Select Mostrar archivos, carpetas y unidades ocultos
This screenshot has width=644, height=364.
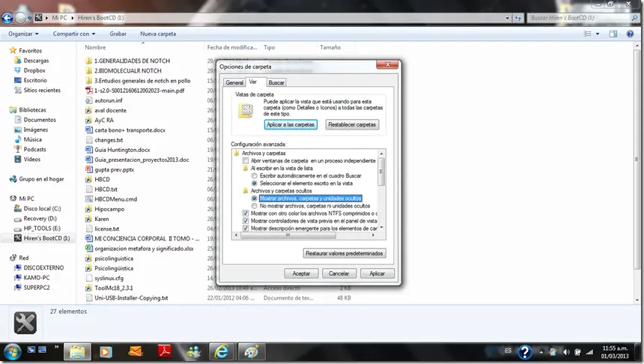click(x=255, y=198)
